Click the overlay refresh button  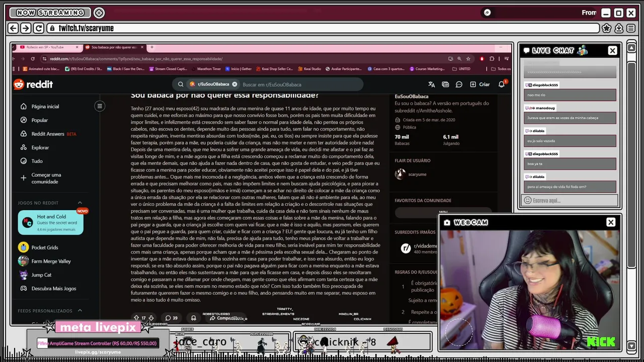39,28
